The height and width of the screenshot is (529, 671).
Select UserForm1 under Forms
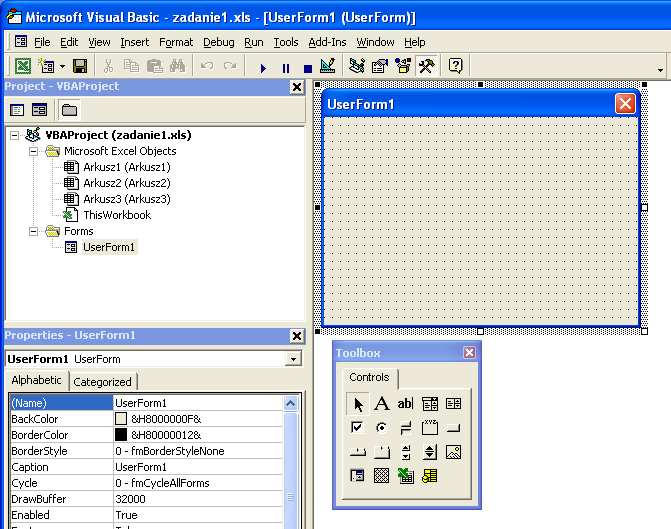pos(109,247)
